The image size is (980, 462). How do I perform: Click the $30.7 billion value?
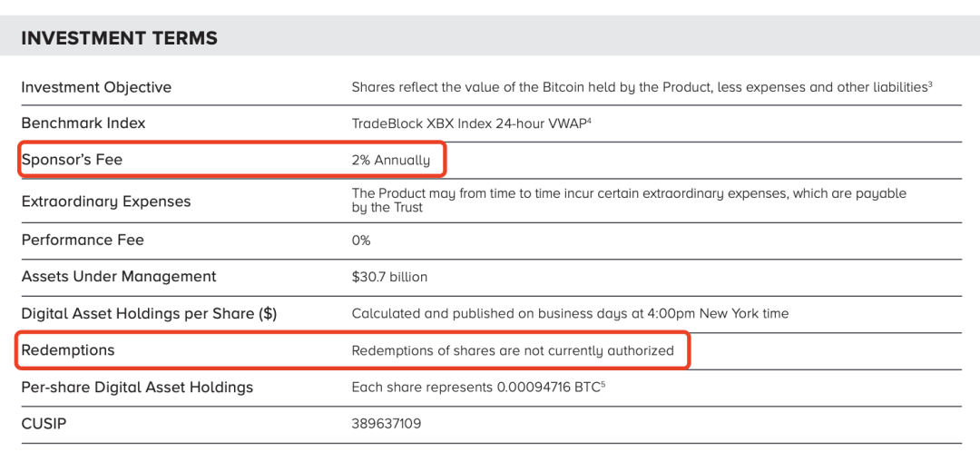389,277
